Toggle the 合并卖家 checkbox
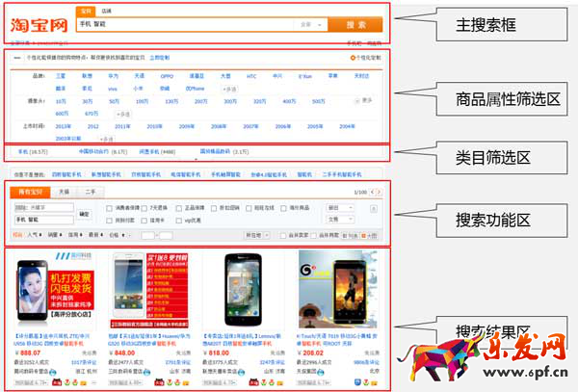Image resolution: width=578 pixels, height=392 pixels. 283,235
